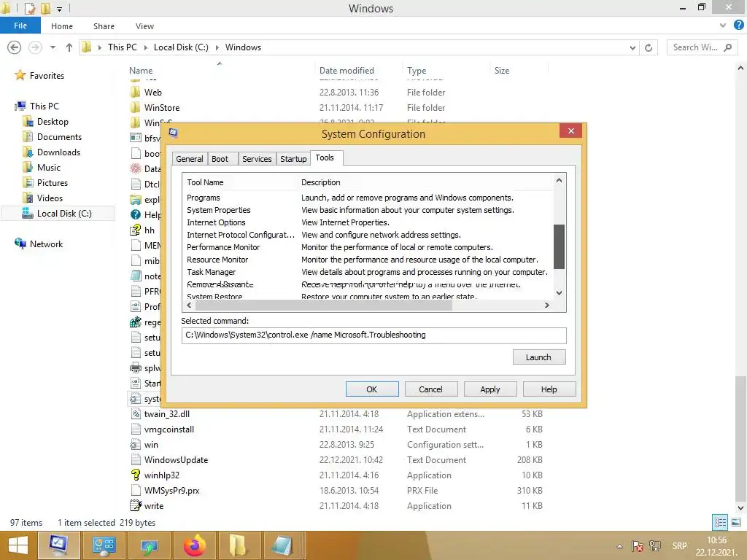Select Local Disk (C:) in navigation pane
747x560 pixels.
click(x=57, y=214)
